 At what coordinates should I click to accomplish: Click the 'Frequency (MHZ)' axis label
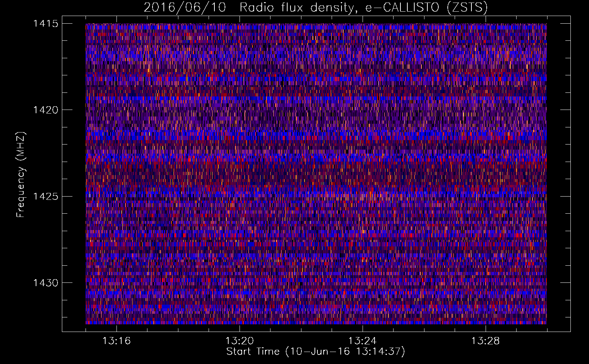(21, 174)
